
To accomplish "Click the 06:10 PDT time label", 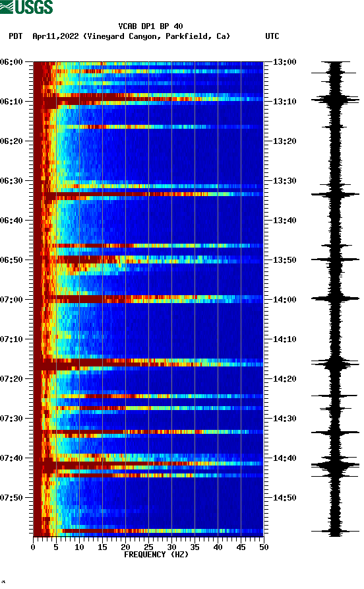I will click(x=11, y=102).
